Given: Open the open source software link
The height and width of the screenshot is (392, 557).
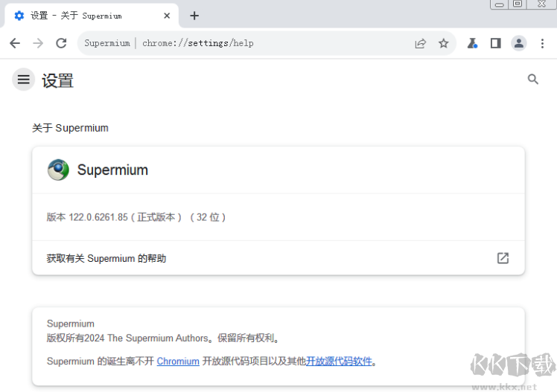Looking at the screenshot, I should click(x=339, y=362).
